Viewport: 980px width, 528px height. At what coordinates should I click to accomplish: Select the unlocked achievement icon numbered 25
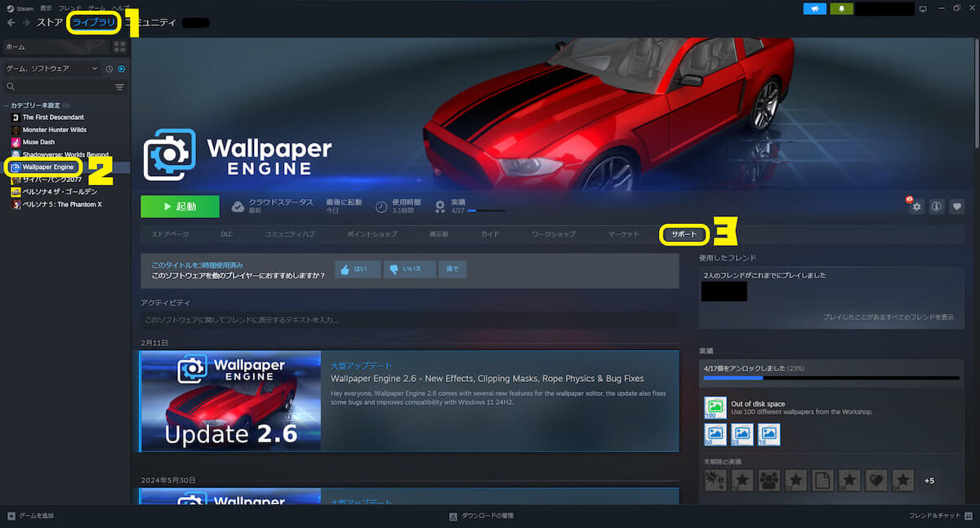(742, 434)
